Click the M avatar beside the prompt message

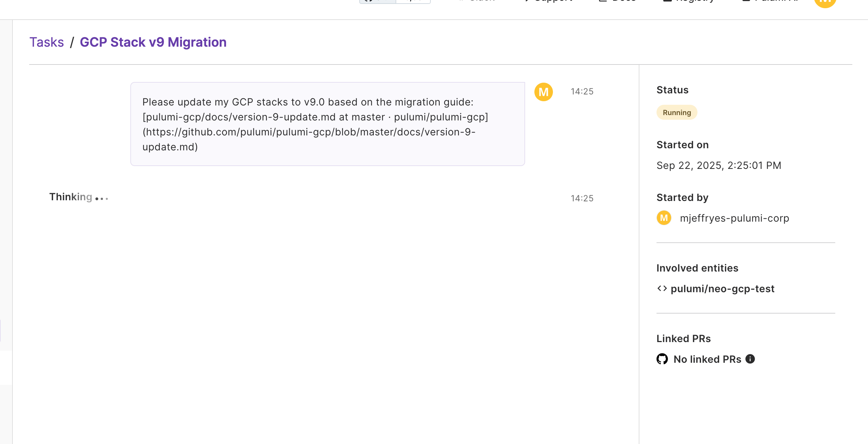pos(544,92)
